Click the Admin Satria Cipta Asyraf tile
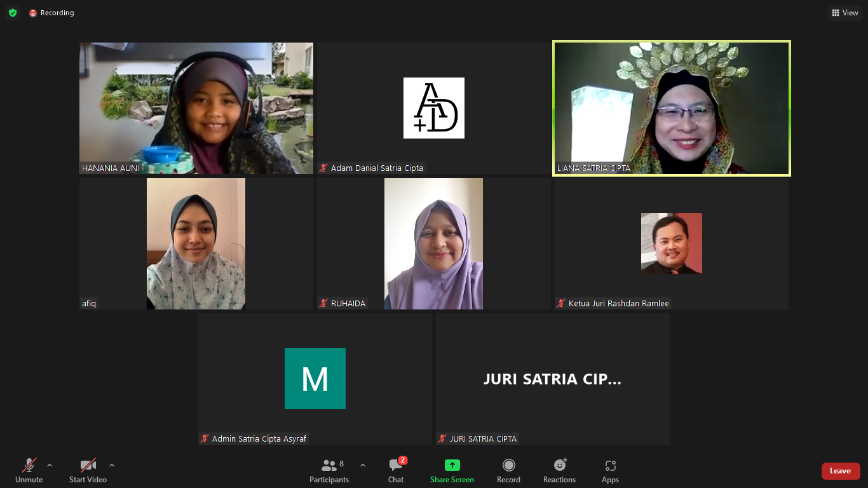 315,379
